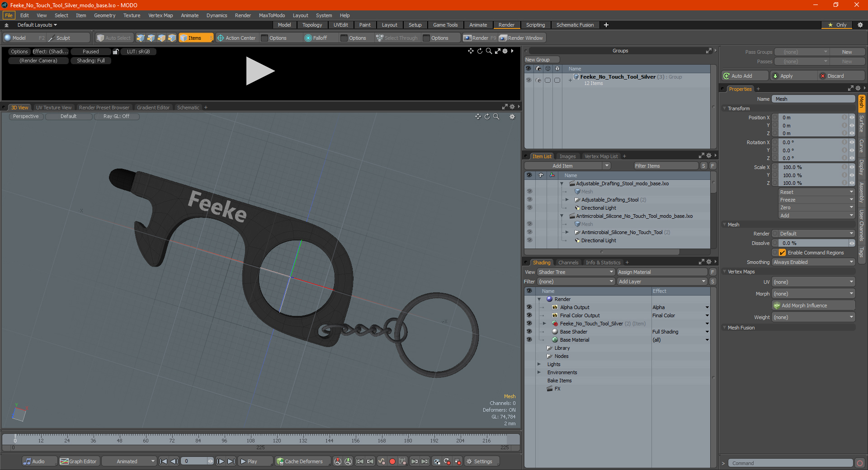The image size is (868, 470).
Task: Step to the next frame
Action: pyautogui.click(x=220, y=461)
